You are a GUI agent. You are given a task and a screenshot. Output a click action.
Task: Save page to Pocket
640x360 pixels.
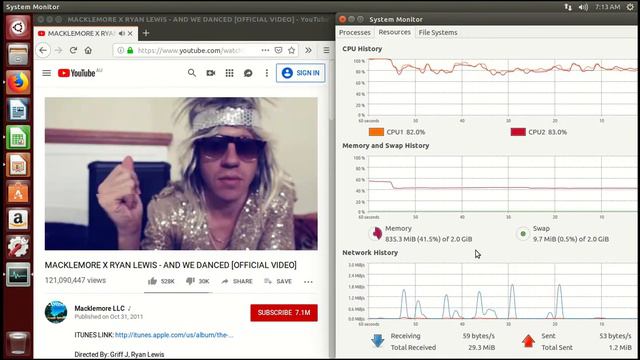(x=278, y=50)
